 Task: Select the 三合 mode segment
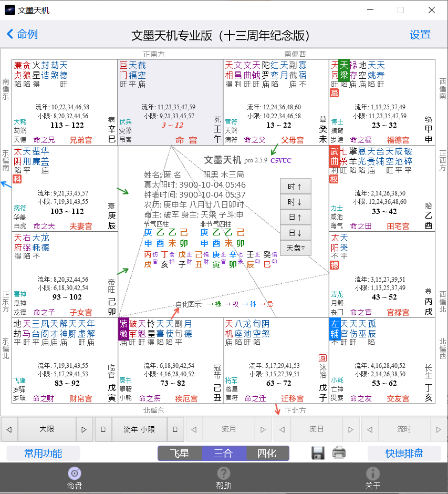(x=224, y=454)
